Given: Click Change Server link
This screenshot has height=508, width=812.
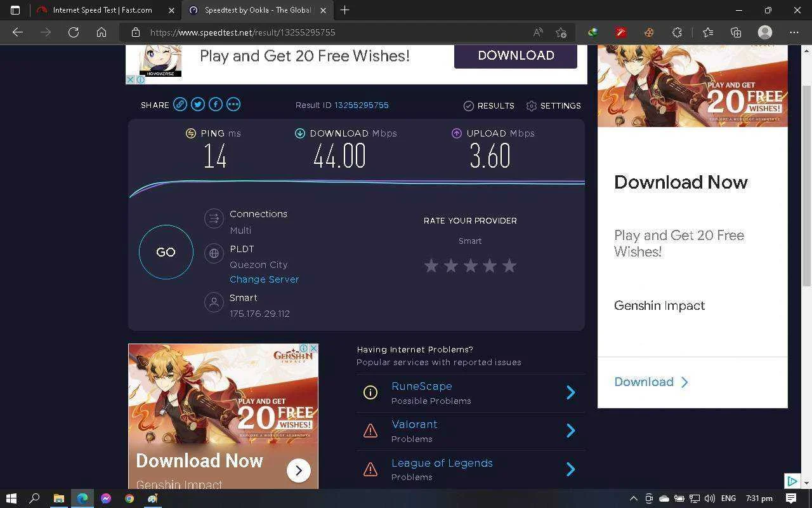Looking at the screenshot, I should tap(264, 279).
